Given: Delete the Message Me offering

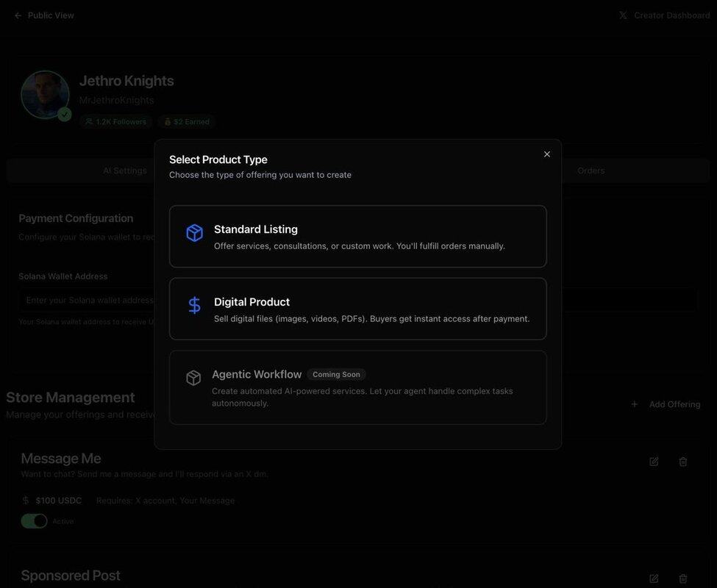Looking at the screenshot, I should point(683,462).
